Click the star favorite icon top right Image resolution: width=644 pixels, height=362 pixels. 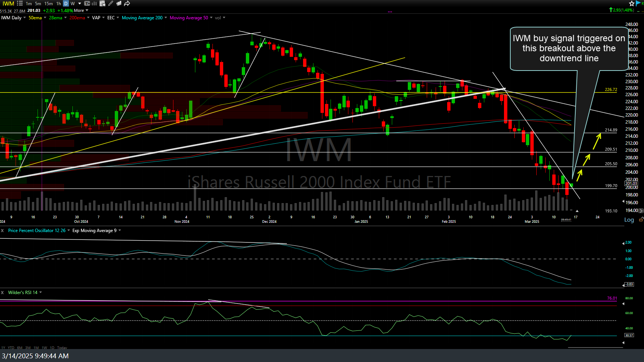(x=631, y=3)
